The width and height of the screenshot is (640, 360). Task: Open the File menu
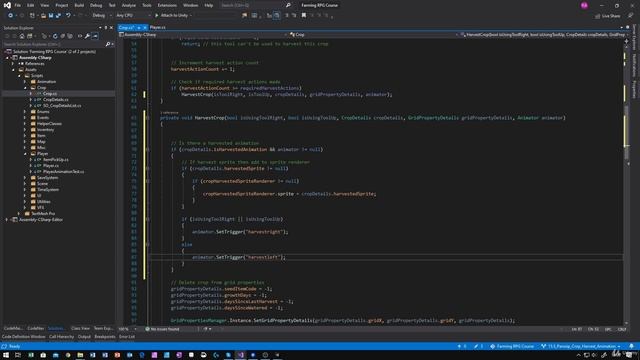pos(17,5)
